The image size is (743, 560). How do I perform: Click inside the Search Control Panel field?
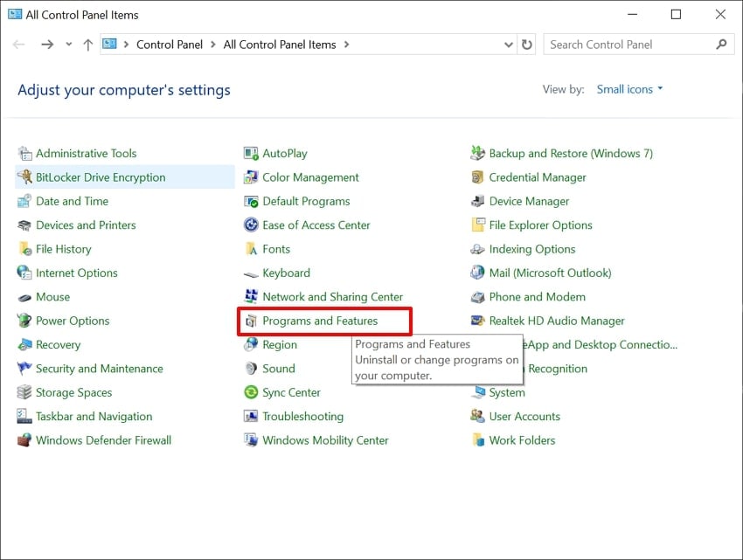[x=629, y=45]
